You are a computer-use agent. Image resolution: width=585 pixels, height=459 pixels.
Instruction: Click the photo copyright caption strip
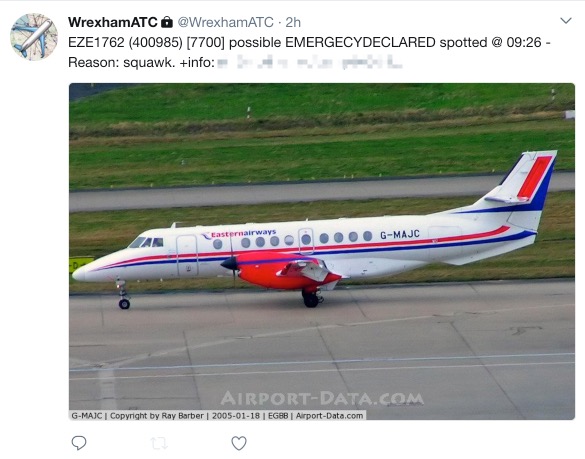click(217, 415)
